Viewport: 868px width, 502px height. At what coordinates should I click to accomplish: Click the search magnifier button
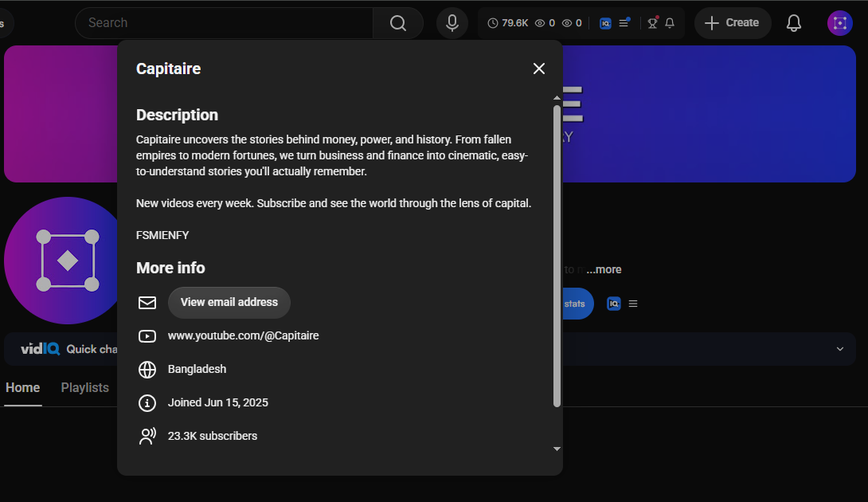click(398, 23)
